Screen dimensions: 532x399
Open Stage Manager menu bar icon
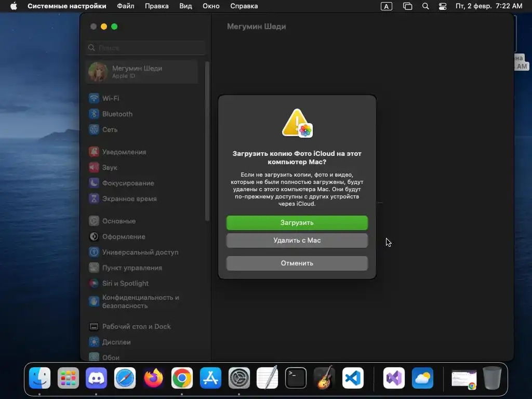(x=407, y=6)
